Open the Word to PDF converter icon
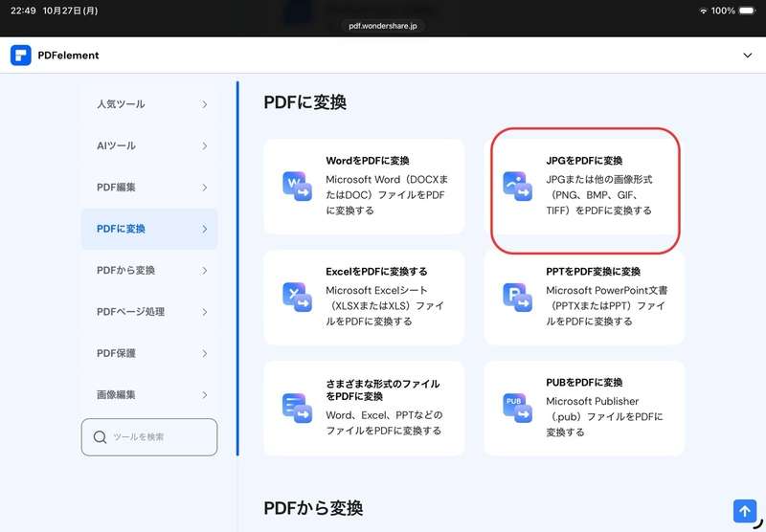The image size is (766, 532). pos(297,187)
